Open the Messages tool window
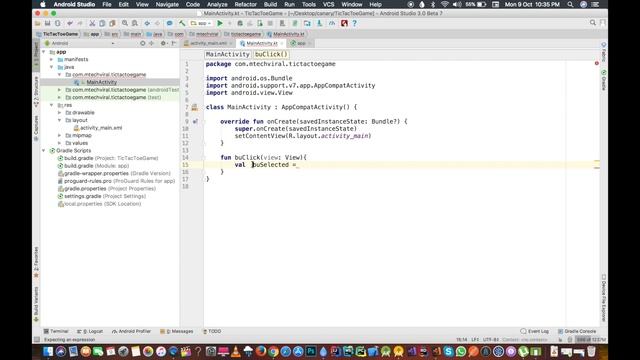 [x=177, y=331]
